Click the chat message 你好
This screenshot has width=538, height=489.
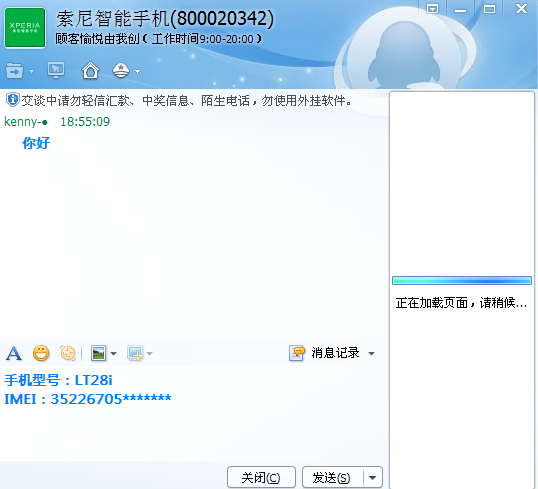[36, 143]
